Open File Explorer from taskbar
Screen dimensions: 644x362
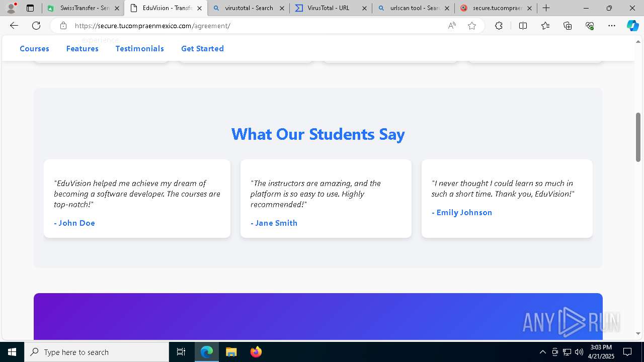(x=231, y=352)
